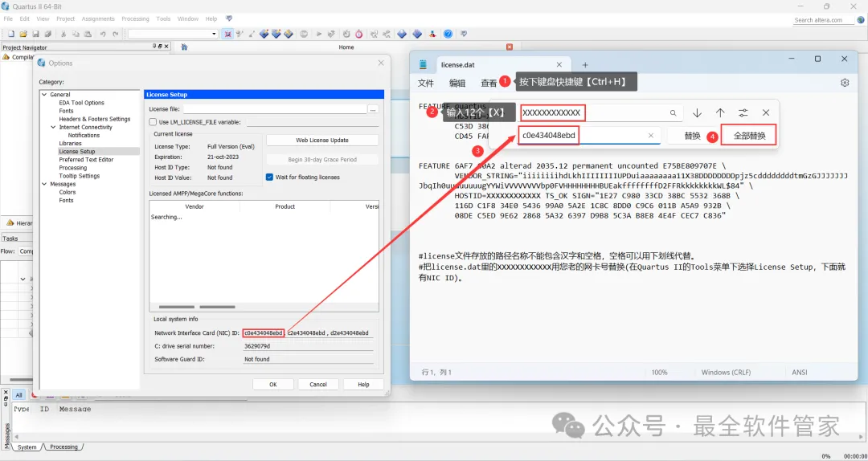Viewport: 868px width, 461px height.
Task: Close the license.dat tab in Notepad
Action: [x=559, y=65]
